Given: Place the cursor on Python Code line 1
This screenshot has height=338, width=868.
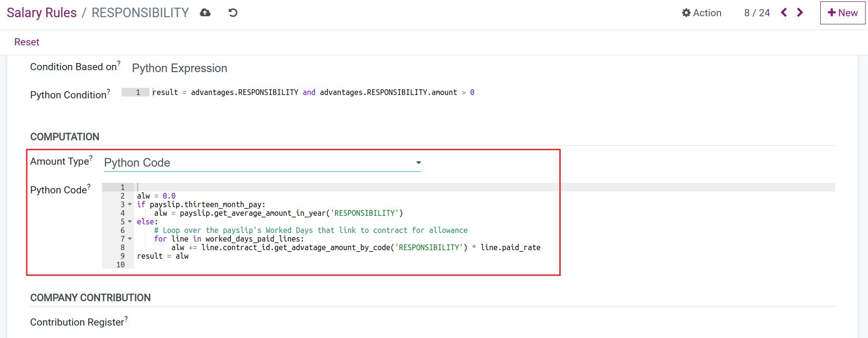Looking at the screenshot, I should 484,187.
